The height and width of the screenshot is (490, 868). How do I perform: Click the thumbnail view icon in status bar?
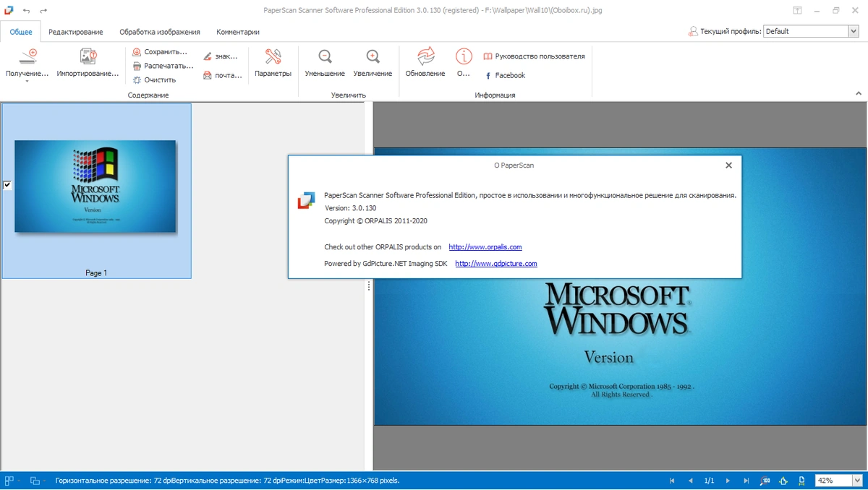coord(9,481)
